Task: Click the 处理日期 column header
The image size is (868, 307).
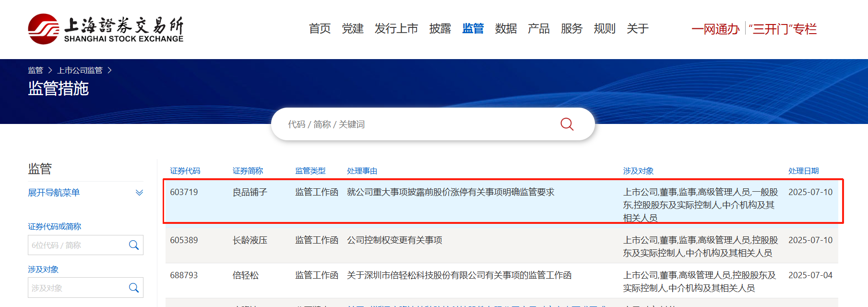Action: tap(804, 171)
